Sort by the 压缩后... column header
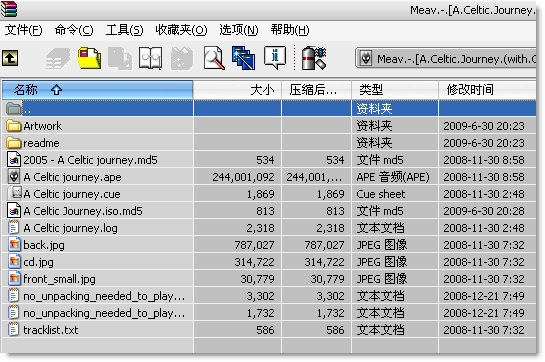This screenshot has height=362, width=545. coord(317,90)
